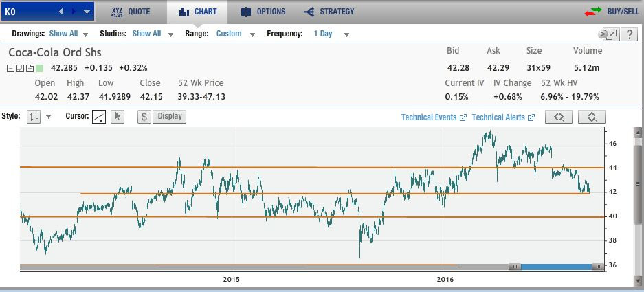
Task: Select the arrow pointer cursor
Action: [118, 117]
